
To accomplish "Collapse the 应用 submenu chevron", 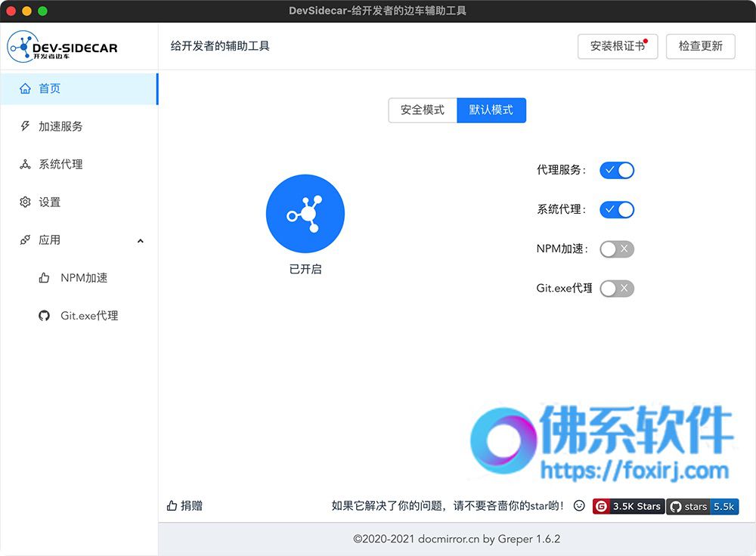I will [x=141, y=240].
